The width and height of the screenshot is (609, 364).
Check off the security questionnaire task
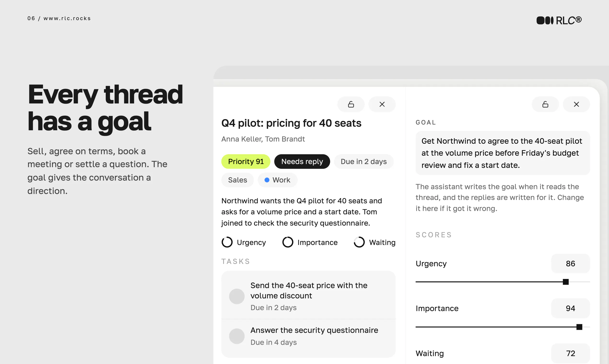tap(237, 336)
